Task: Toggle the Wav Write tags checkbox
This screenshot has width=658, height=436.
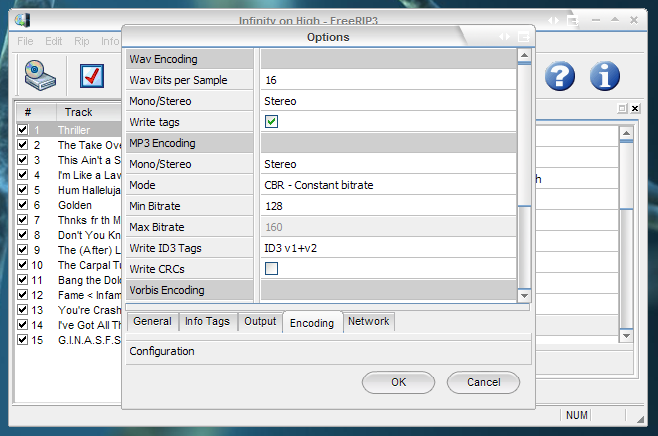Action: (272, 122)
